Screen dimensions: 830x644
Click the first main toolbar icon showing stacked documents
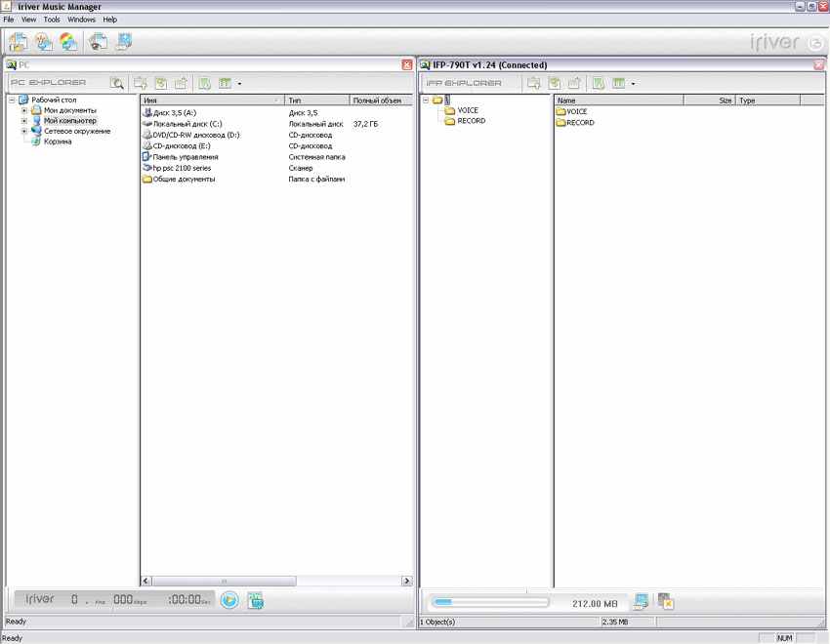[x=18, y=42]
